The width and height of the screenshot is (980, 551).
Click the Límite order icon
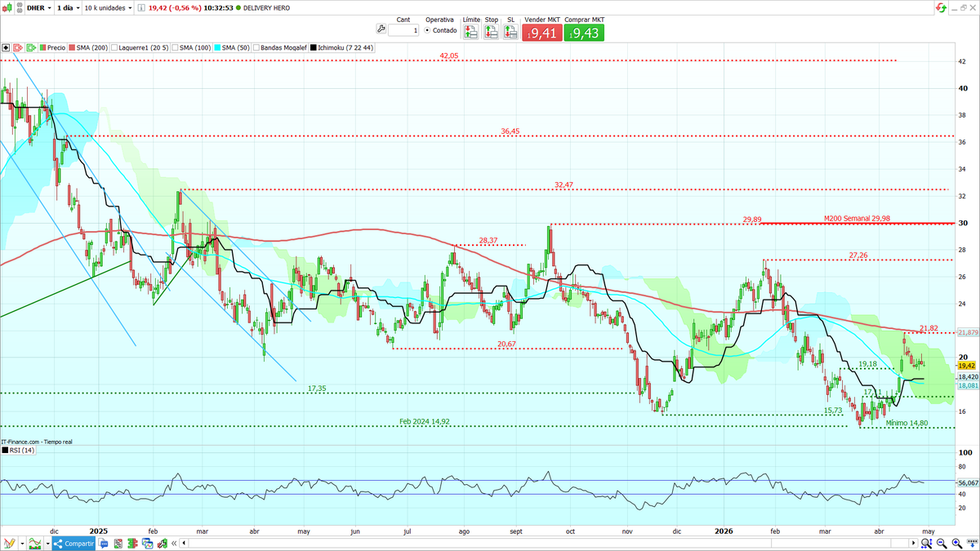(x=471, y=32)
